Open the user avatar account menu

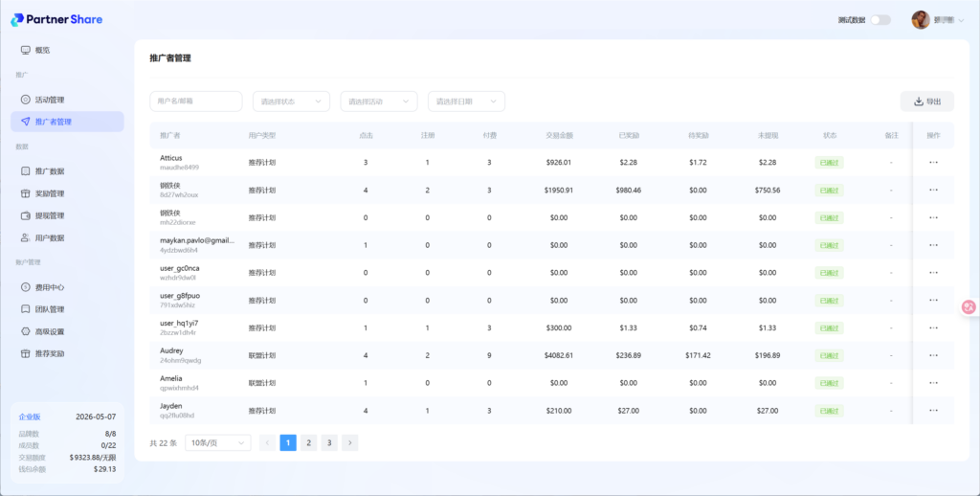922,20
